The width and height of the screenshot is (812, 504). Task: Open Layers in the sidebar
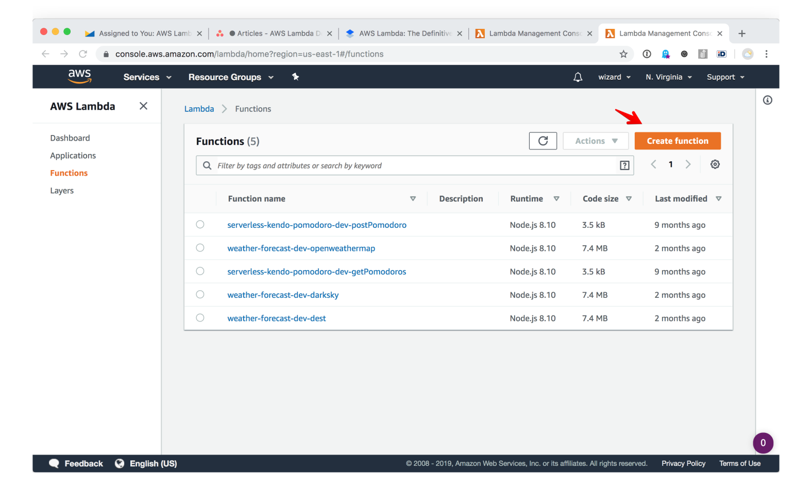62,191
